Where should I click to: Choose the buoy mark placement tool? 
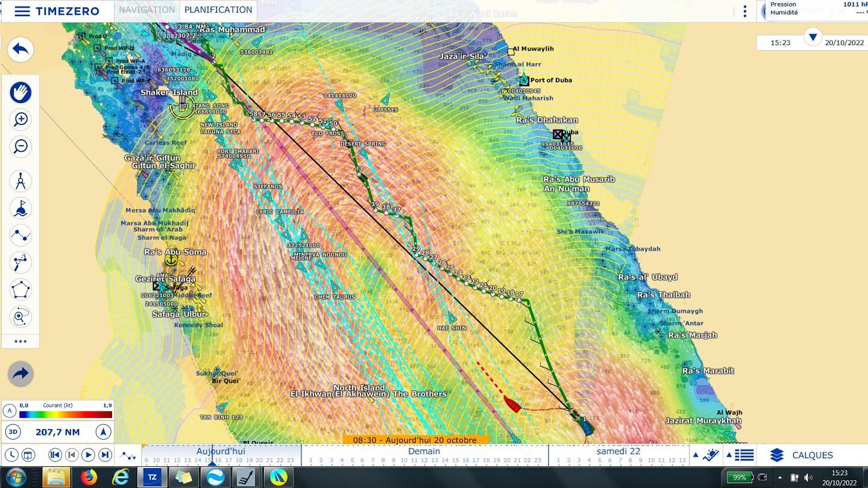(20, 208)
